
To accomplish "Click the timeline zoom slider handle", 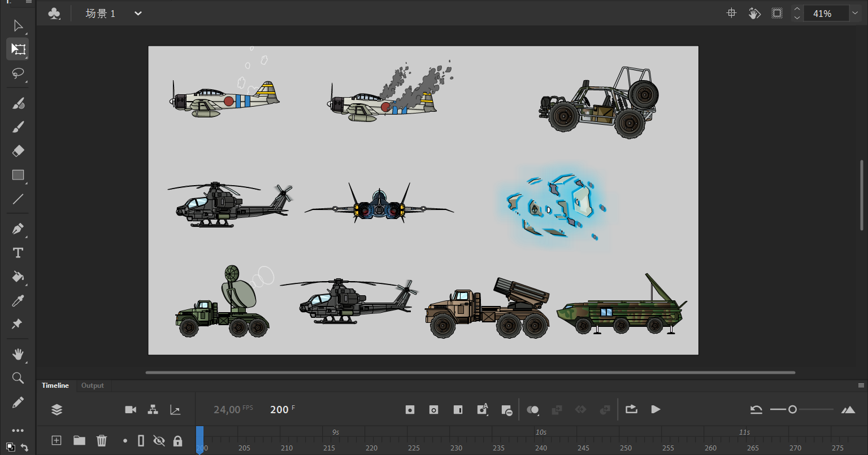I will pyautogui.click(x=792, y=409).
